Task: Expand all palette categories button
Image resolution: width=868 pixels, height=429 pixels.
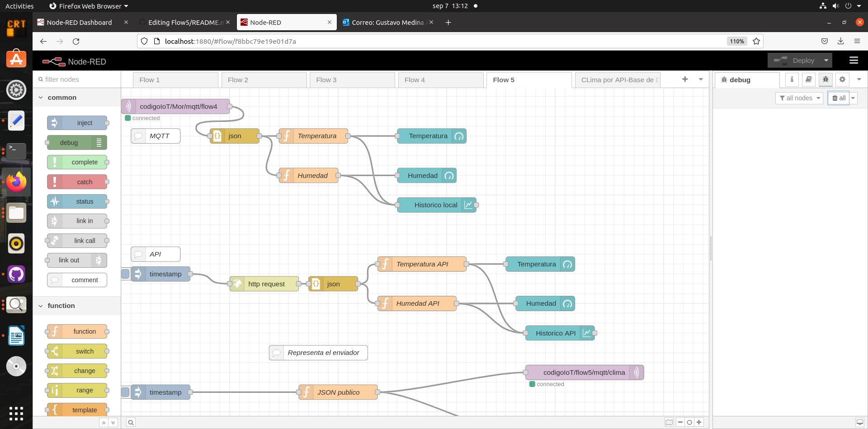Action: point(113,422)
